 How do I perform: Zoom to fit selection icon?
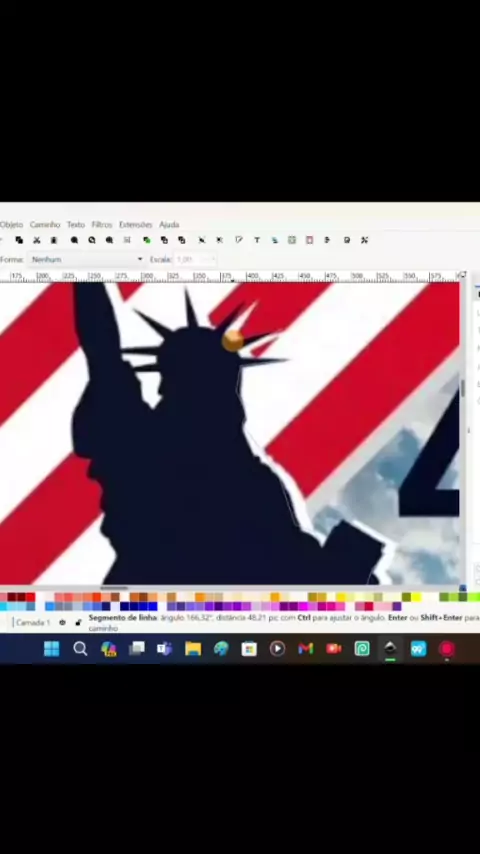[74, 240]
